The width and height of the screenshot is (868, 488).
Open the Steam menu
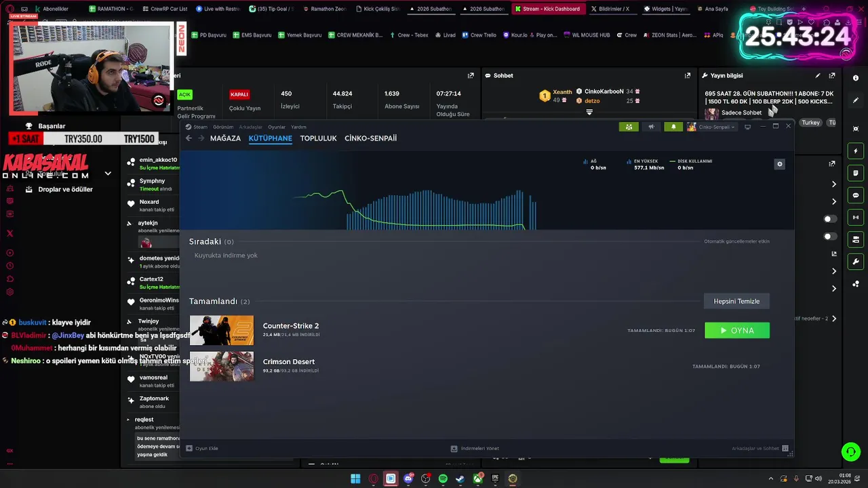pyautogui.click(x=197, y=127)
